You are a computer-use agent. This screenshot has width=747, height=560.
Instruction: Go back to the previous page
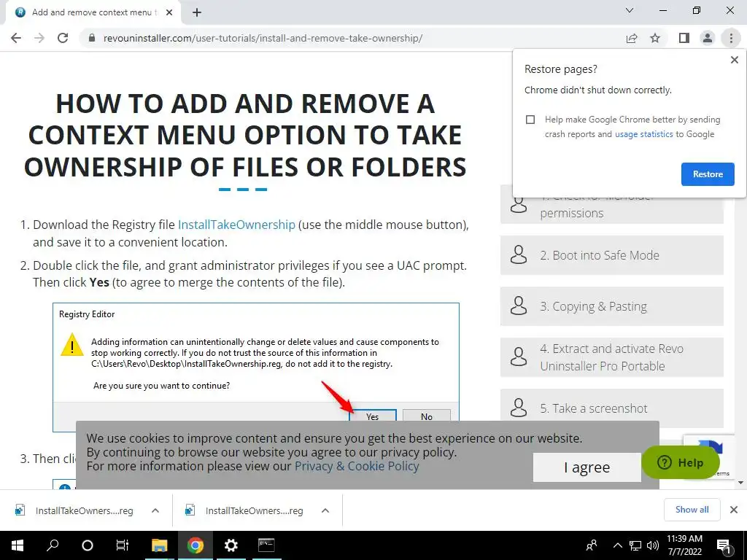(x=16, y=38)
